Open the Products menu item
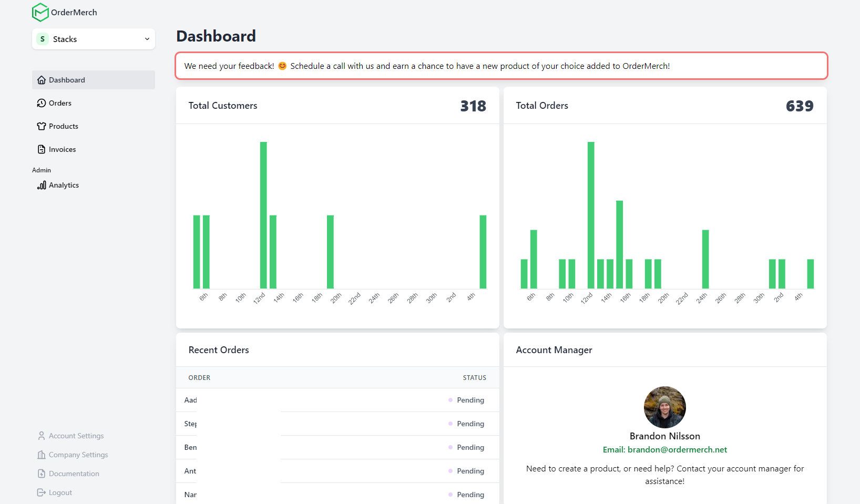 tap(64, 126)
